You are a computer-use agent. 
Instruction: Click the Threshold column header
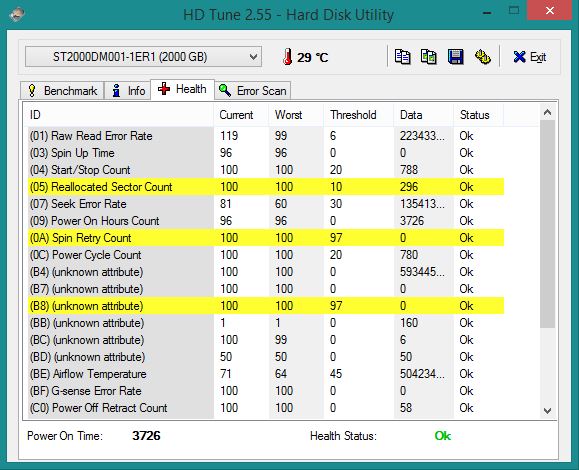[x=359, y=115]
